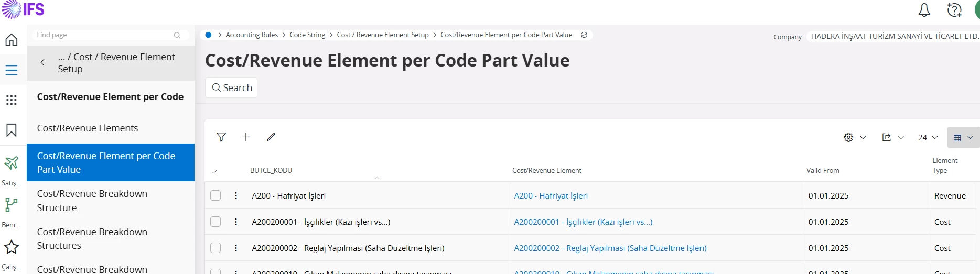Switch table view layout icon
The image size is (980, 274).
(957, 138)
